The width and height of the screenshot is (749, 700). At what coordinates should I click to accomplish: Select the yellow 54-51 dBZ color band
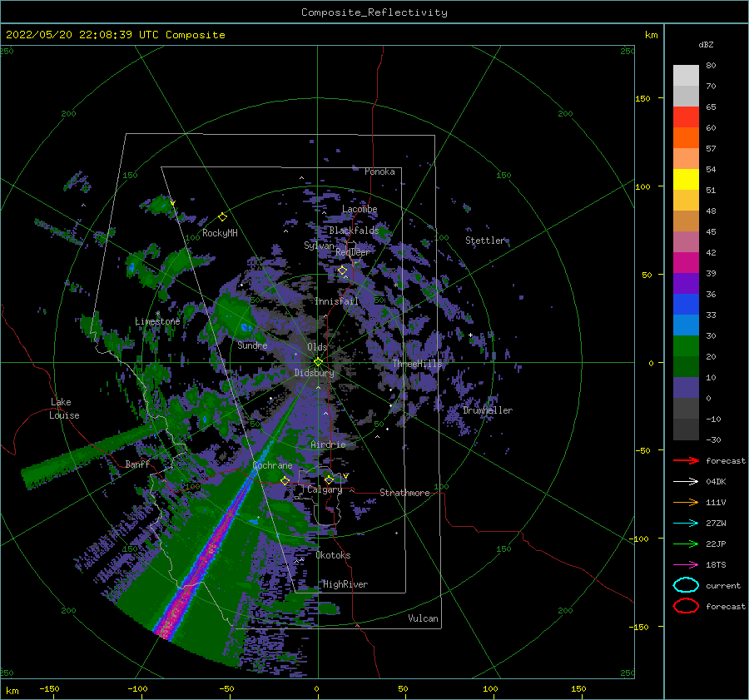click(x=686, y=180)
